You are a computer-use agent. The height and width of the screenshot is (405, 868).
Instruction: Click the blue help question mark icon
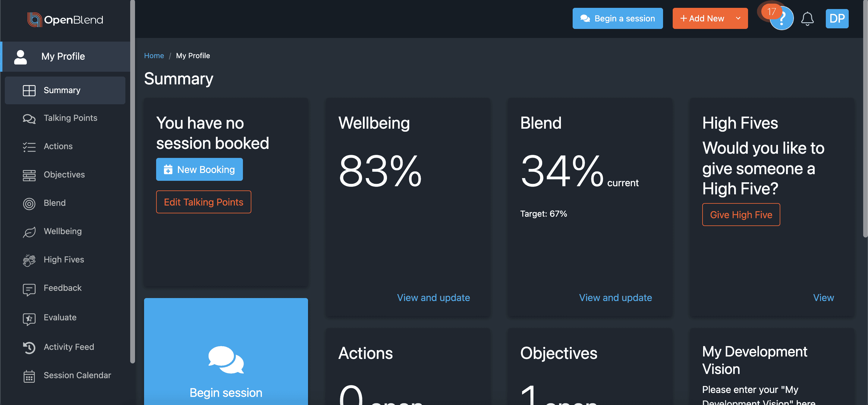782,18
